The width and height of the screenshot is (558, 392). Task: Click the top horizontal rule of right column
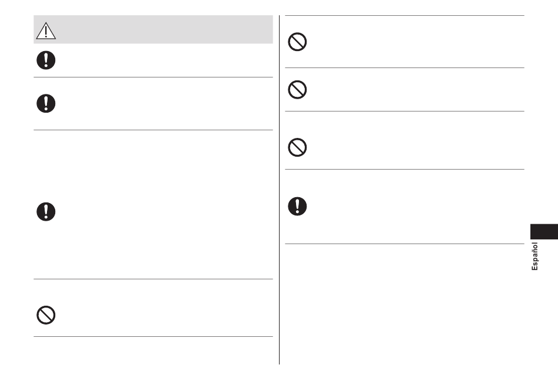tap(405, 16)
